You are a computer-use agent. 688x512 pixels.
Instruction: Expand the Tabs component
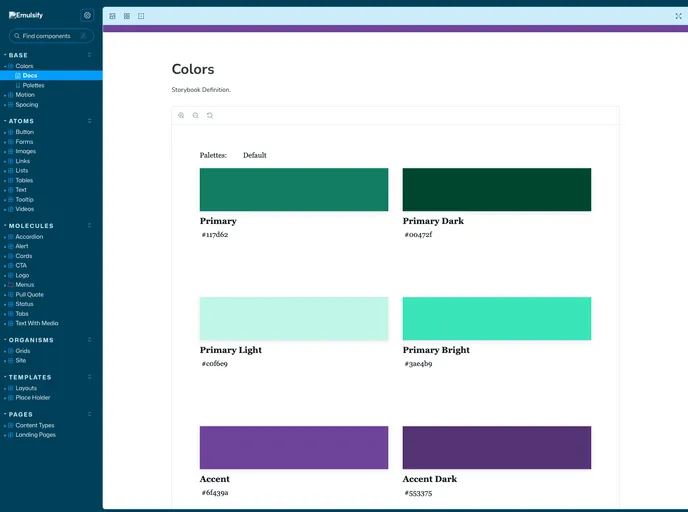[22, 314]
